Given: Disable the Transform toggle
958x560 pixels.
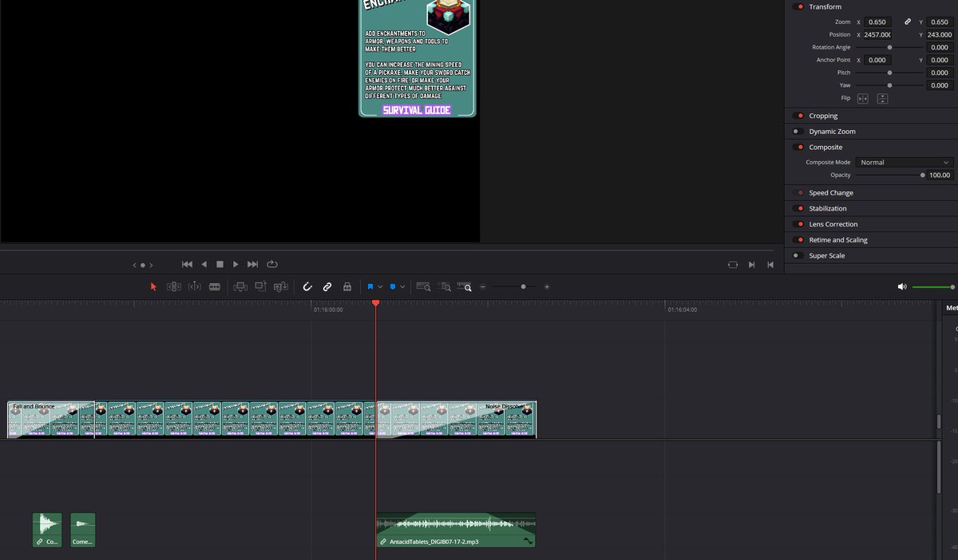Looking at the screenshot, I should click(x=798, y=7).
